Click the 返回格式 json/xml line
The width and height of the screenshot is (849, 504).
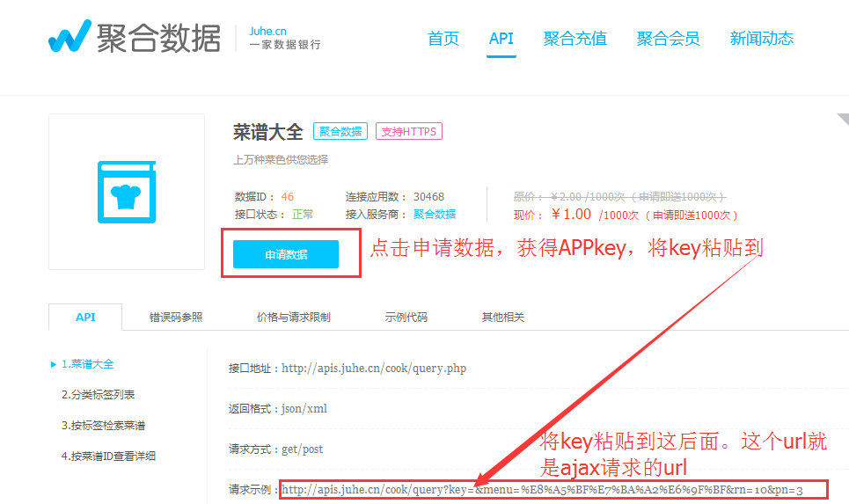278,409
